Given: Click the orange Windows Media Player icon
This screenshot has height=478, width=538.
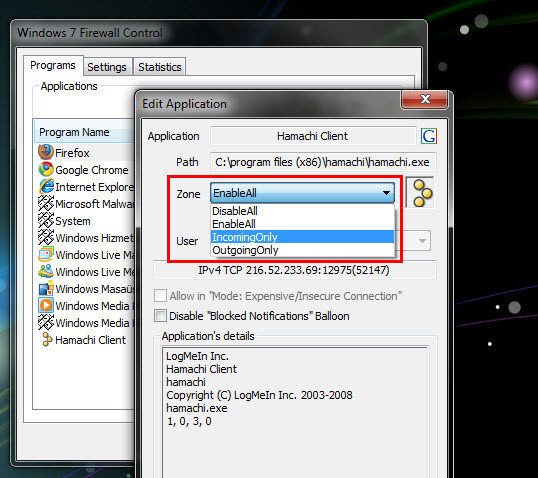Looking at the screenshot, I should 46,305.
